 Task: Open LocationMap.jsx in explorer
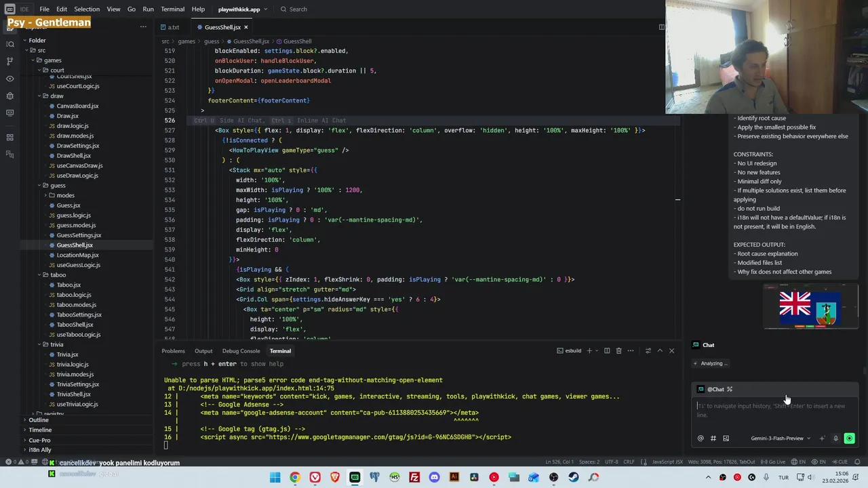coord(77,255)
